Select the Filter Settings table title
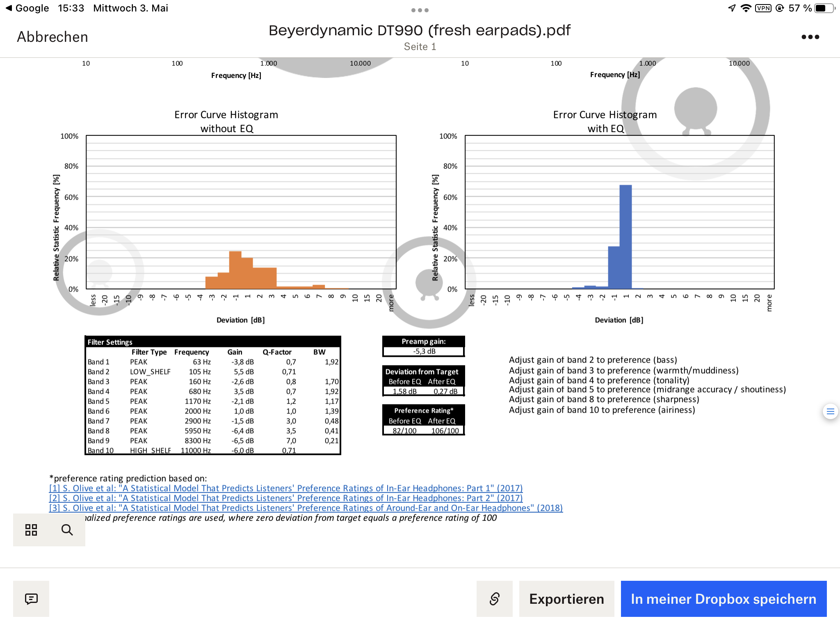This screenshot has width=840, height=630. tap(110, 342)
